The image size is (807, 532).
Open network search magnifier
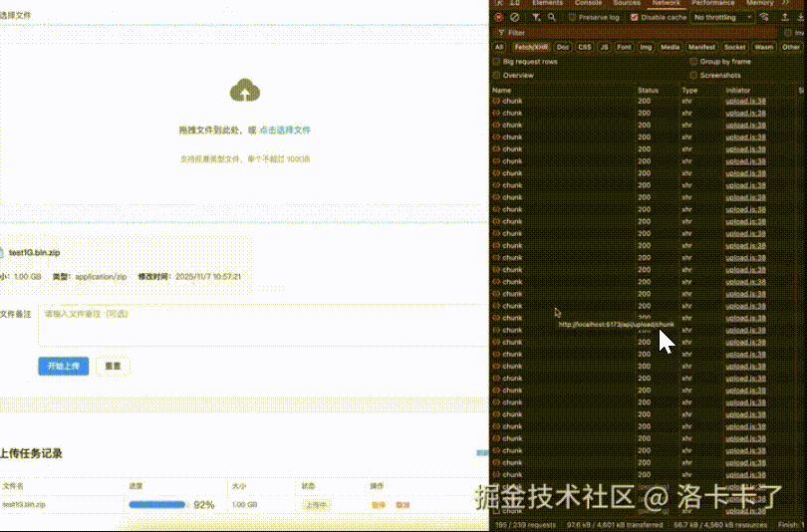(x=551, y=17)
